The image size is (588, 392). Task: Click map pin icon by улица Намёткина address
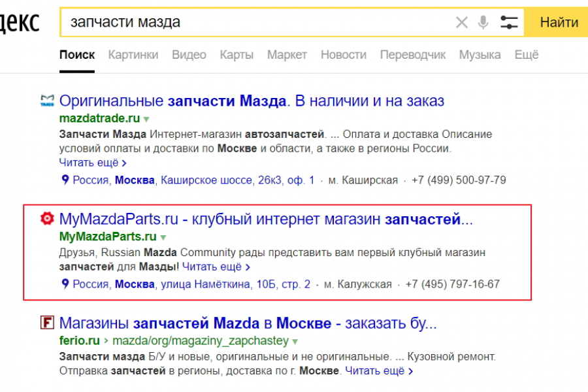[65, 284]
